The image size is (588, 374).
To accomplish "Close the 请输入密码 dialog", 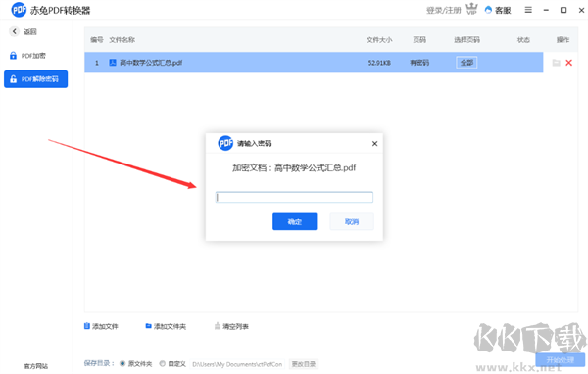I will tap(374, 144).
